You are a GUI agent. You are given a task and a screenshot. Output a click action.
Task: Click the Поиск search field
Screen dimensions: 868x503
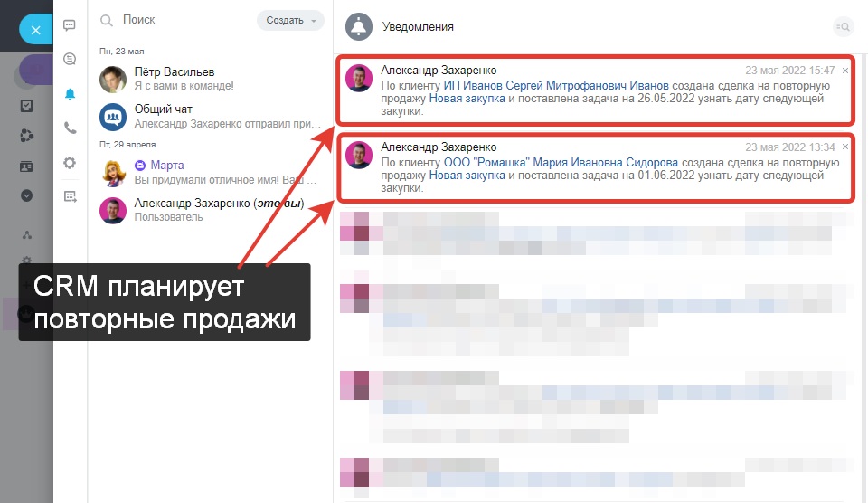174,20
